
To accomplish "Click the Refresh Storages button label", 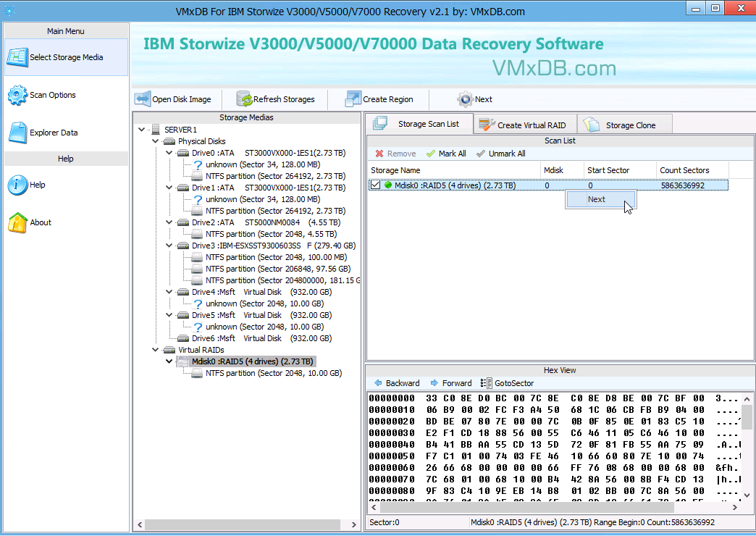I will (x=284, y=99).
